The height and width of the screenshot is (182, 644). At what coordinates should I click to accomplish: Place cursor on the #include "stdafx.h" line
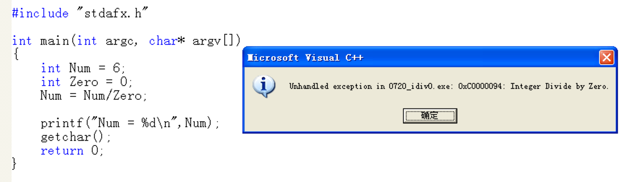click(x=80, y=13)
